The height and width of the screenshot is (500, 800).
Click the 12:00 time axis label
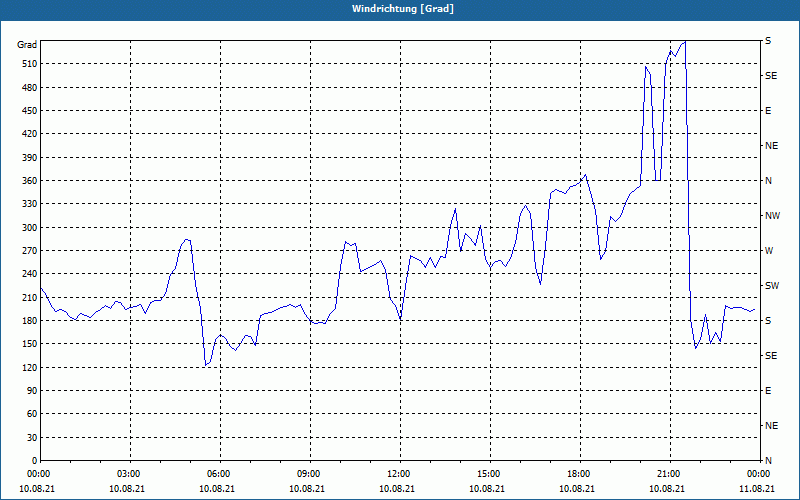coord(400,473)
